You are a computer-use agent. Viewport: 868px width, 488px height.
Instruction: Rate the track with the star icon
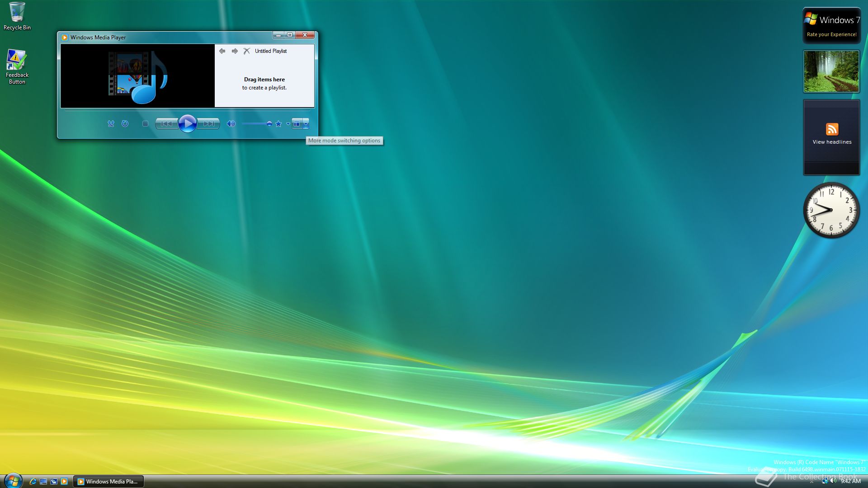pyautogui.click(x=278, y=123)
